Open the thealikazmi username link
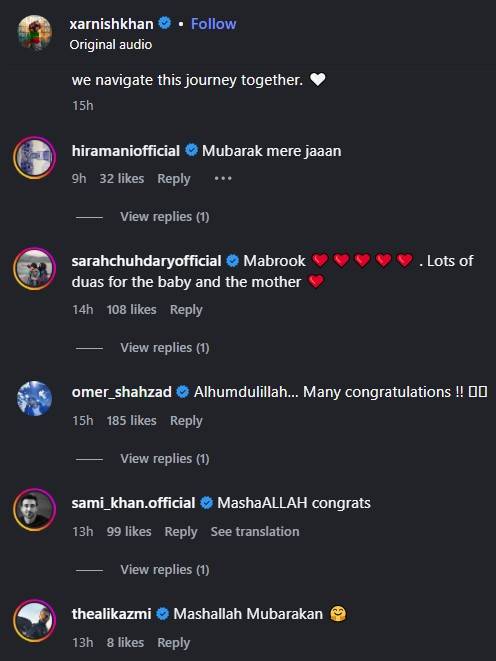 (x=111, y=614)
